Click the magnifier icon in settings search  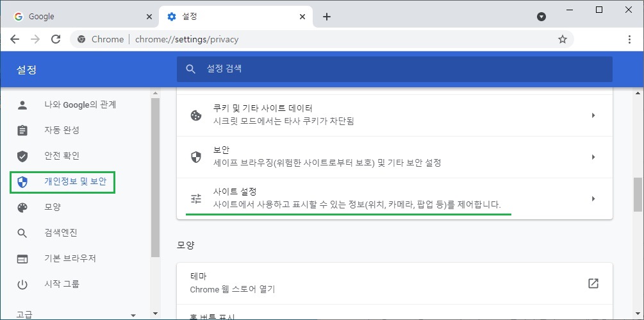190,69
